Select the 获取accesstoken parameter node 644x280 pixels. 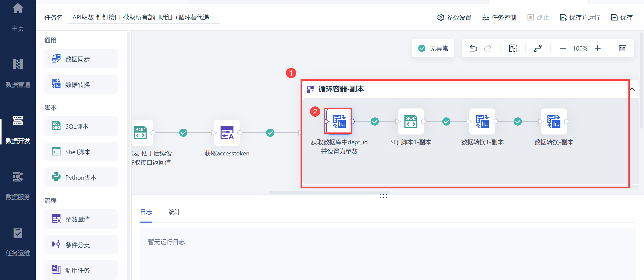pos(227,133)
